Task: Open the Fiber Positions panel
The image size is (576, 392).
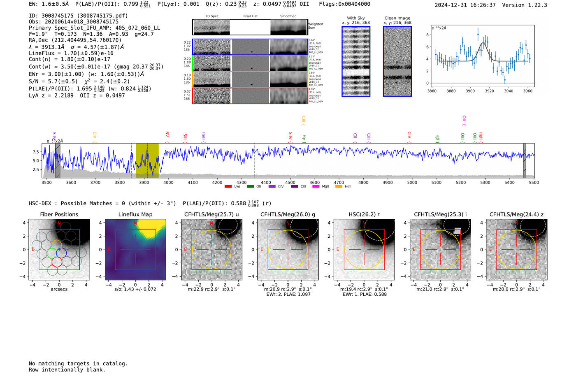Action: pyautogui.click(x=59, y=249)
